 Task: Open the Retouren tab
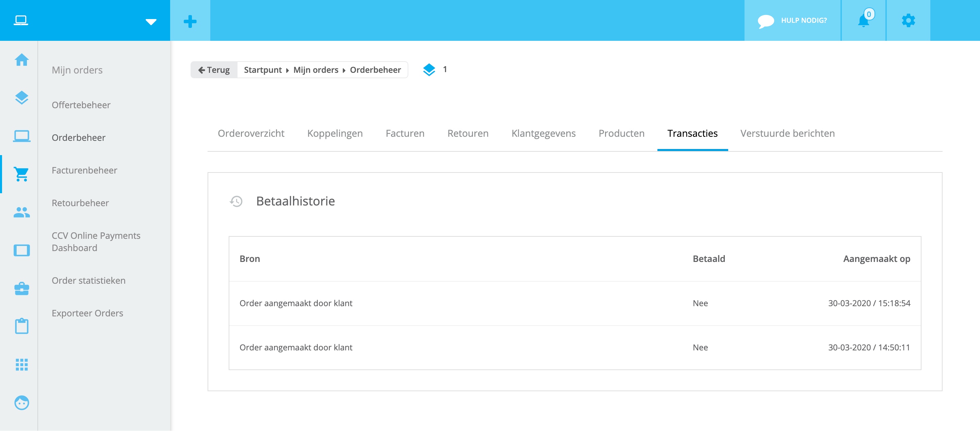pos(468,134)
